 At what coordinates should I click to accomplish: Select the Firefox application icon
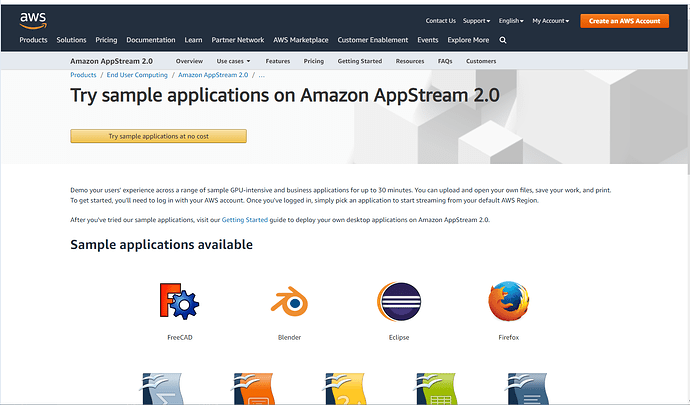[509, 302]
